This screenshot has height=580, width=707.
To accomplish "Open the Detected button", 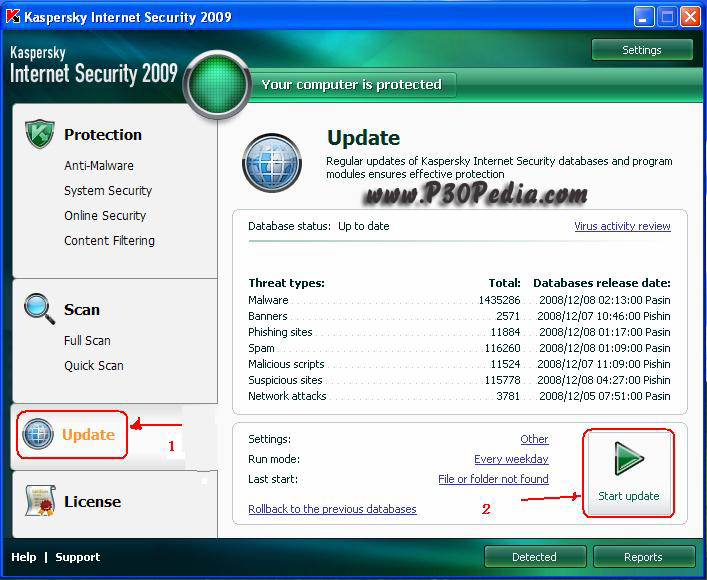I will 535,557.
